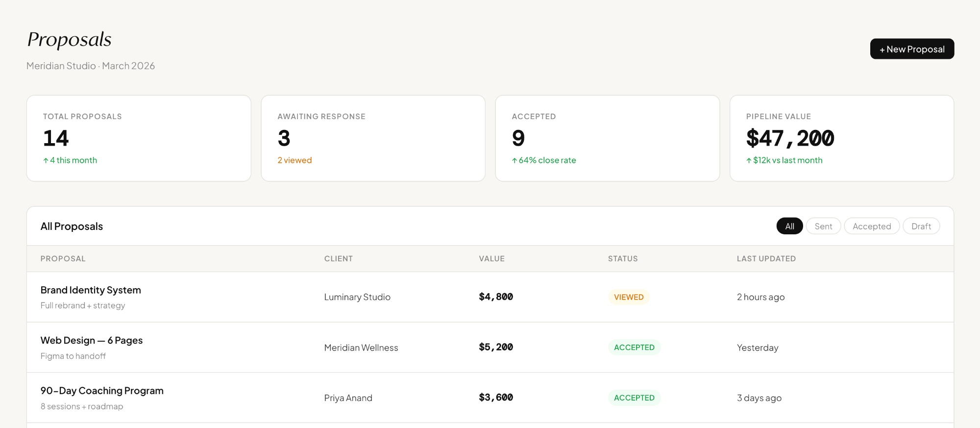Click the $5,200 value cell
Screen dimensions: 980x428
pos(496,347)
